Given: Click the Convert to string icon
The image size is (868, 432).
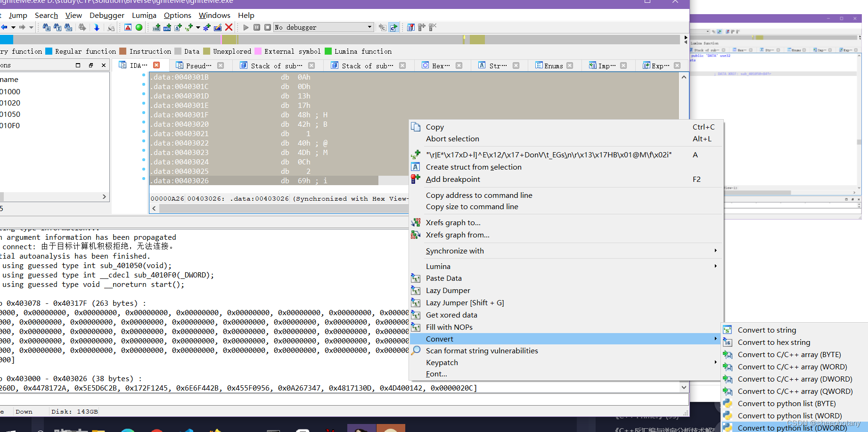Looking at the screenshot, I should click(728, 330).
